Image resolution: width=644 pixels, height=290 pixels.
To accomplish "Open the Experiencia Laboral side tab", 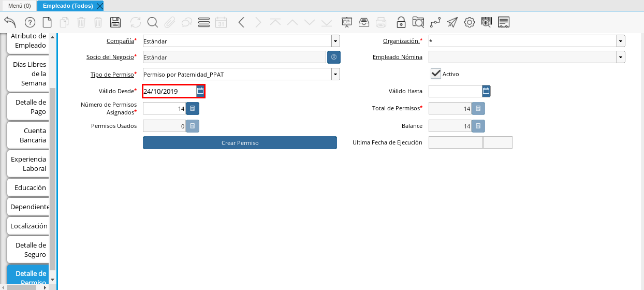I will pos(28,164).
